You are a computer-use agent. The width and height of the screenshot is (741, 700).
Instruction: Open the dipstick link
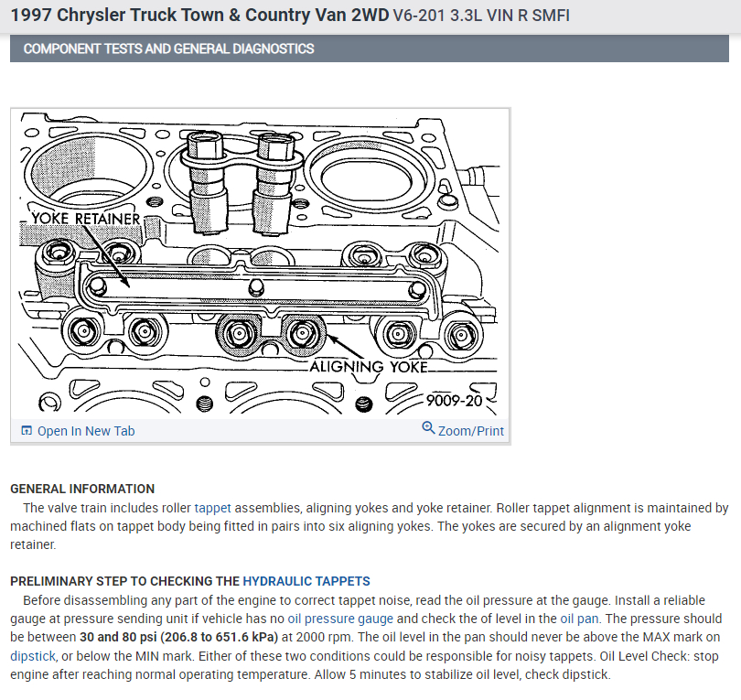(33, 656)
